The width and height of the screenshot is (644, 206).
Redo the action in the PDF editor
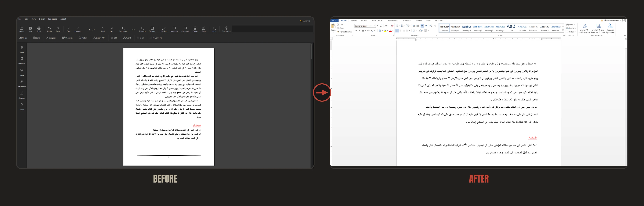click(x=58, y=29)
